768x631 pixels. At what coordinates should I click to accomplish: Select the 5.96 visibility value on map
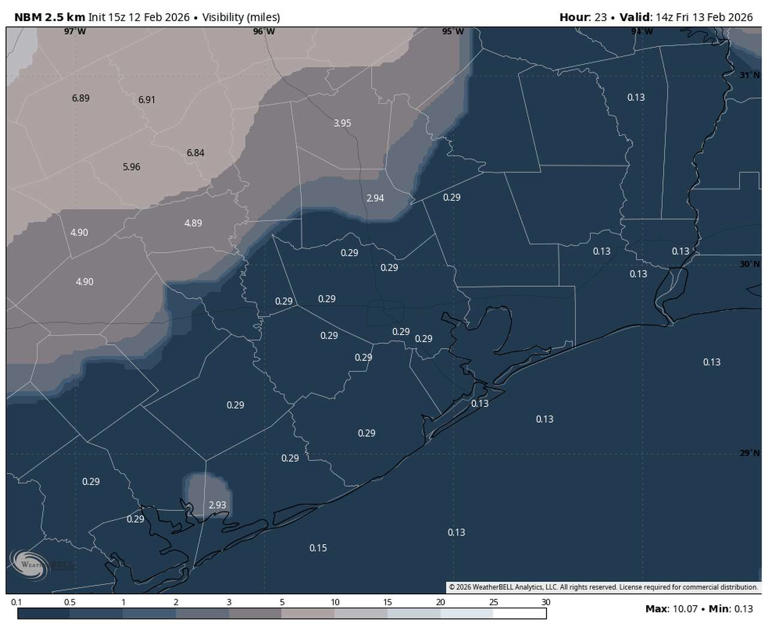[131, 167]
